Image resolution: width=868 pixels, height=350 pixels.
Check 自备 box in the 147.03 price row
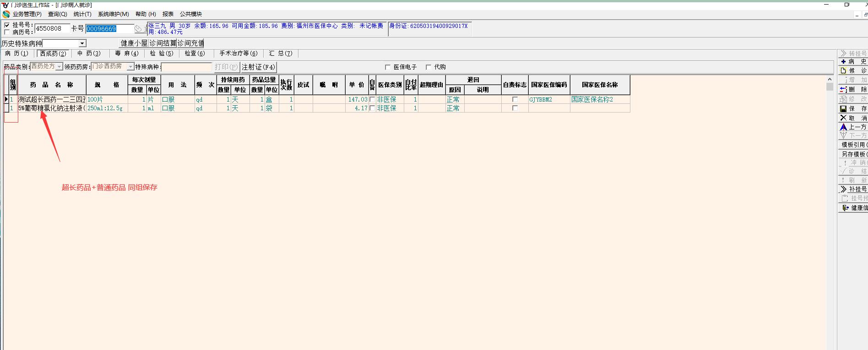(x=372, y=99)
